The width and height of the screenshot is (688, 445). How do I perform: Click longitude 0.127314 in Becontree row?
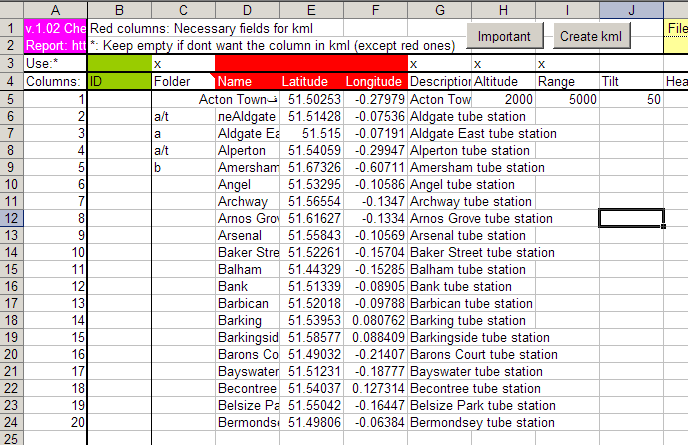coord(376,388)
